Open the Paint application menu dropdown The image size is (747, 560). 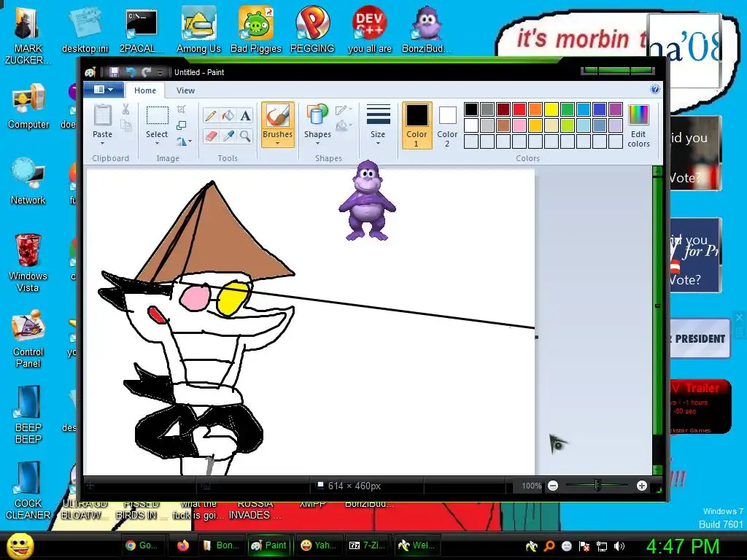(104, 90)
